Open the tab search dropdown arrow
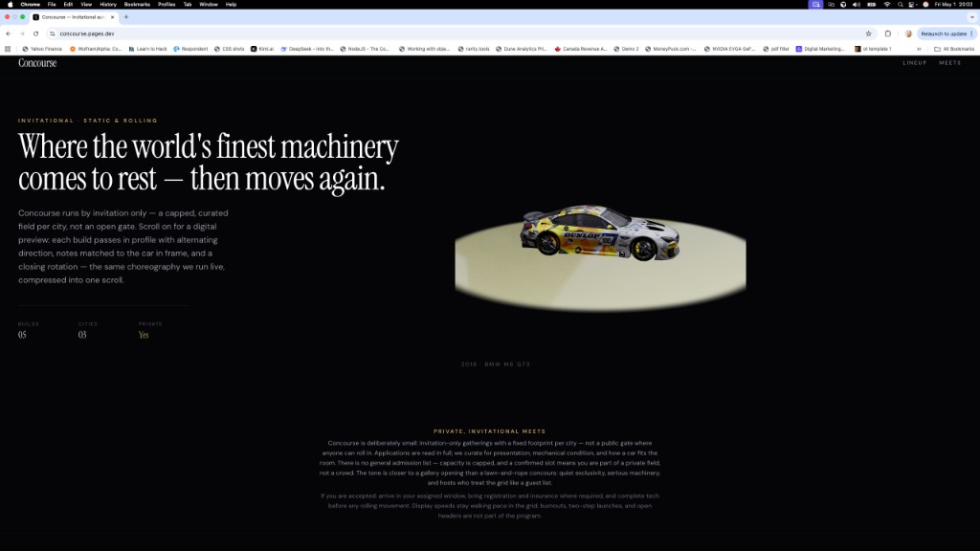Image resolution: width=980 pixels, height=551 pixels. click(x=971, y=17)
